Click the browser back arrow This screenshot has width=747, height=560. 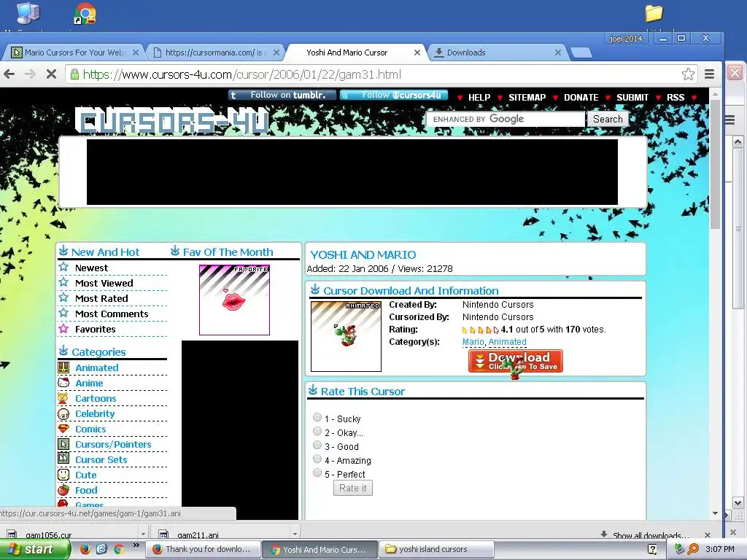click(x=9, y=74)
